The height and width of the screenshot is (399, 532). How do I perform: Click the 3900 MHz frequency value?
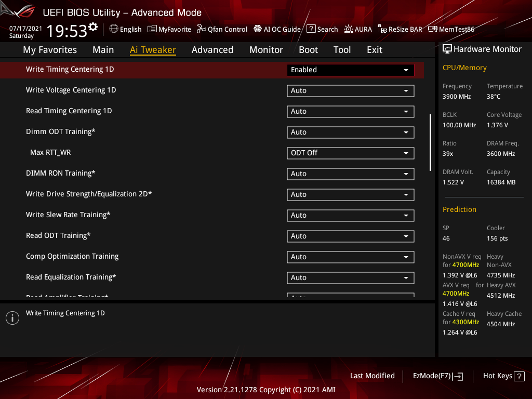pos(457,96)
